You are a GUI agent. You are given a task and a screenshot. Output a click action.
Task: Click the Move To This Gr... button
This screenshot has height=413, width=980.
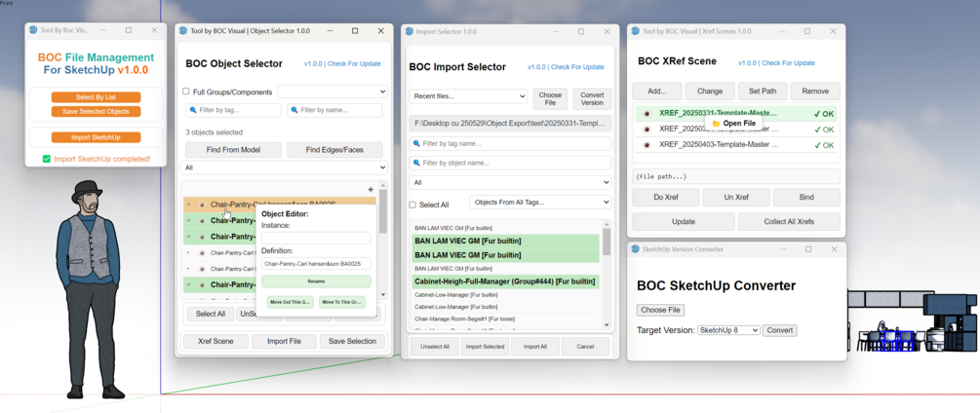pyautogui.click(x=342, y=302)
